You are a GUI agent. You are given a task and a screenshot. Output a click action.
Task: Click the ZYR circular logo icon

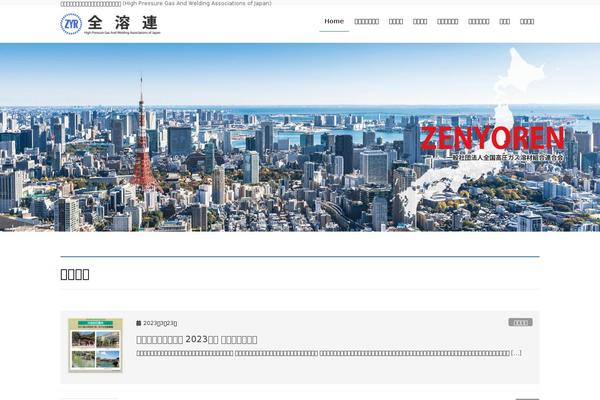coord(71,24)
